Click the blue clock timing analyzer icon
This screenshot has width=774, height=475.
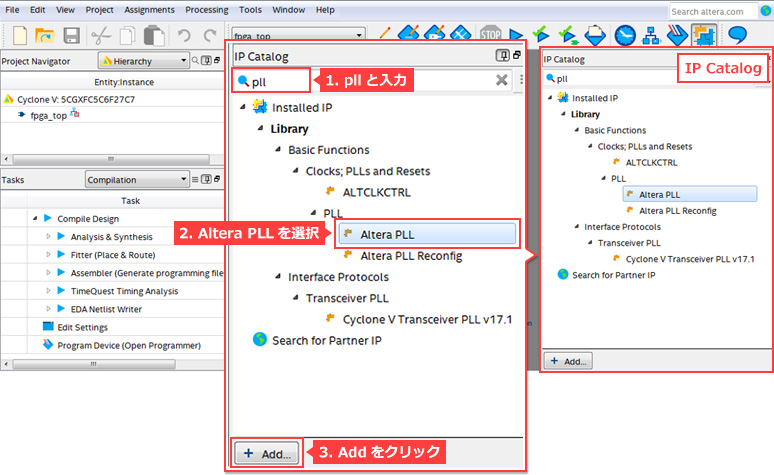pyautogui.click(x=625, y=35)
